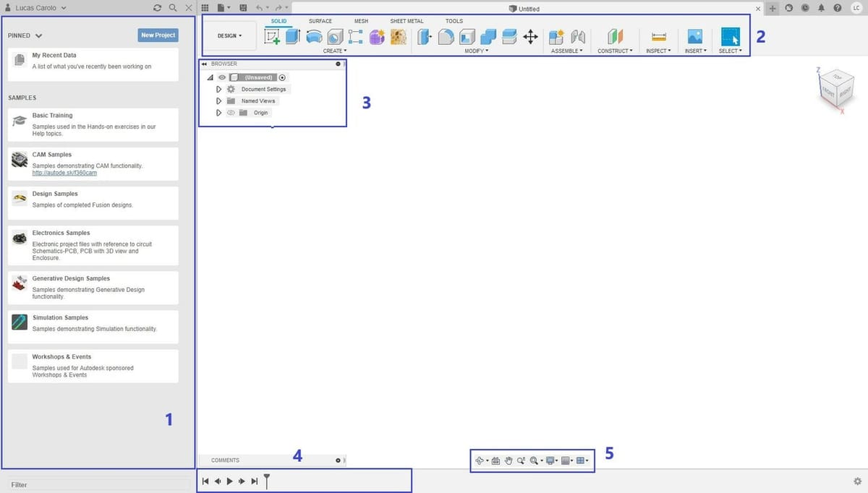Save the document with the Save icon
Image resolution: width=868 pixels, height=493 pixels.
(243, 8)
